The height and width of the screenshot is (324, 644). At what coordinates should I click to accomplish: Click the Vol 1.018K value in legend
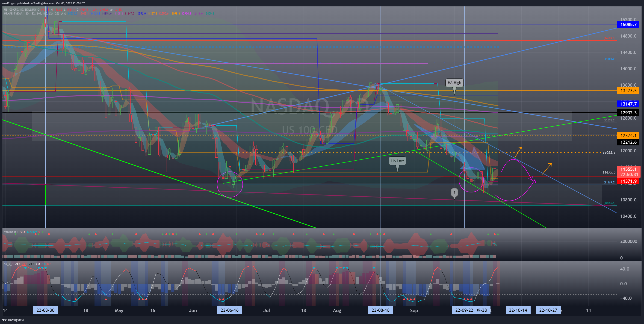115,10
